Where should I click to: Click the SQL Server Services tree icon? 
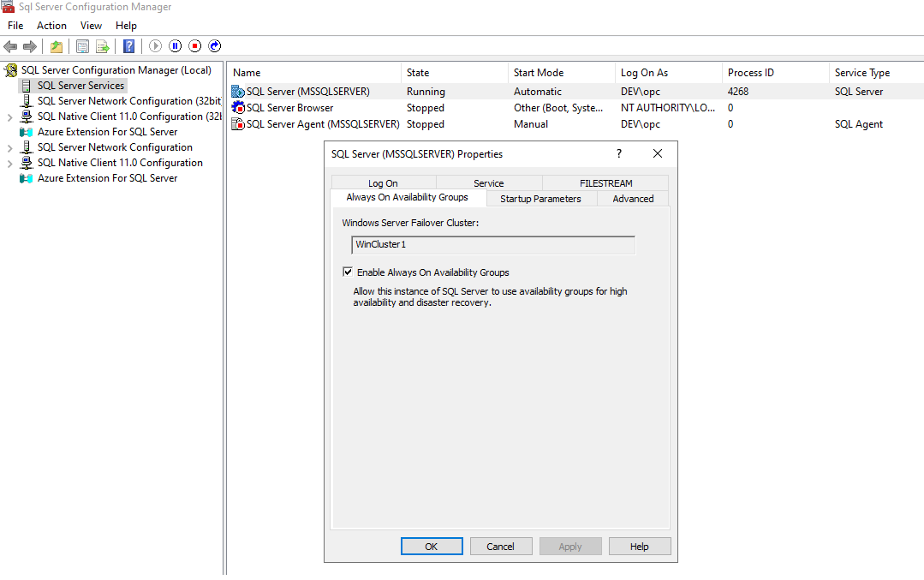pyautogui.click(x=27, y=86)
